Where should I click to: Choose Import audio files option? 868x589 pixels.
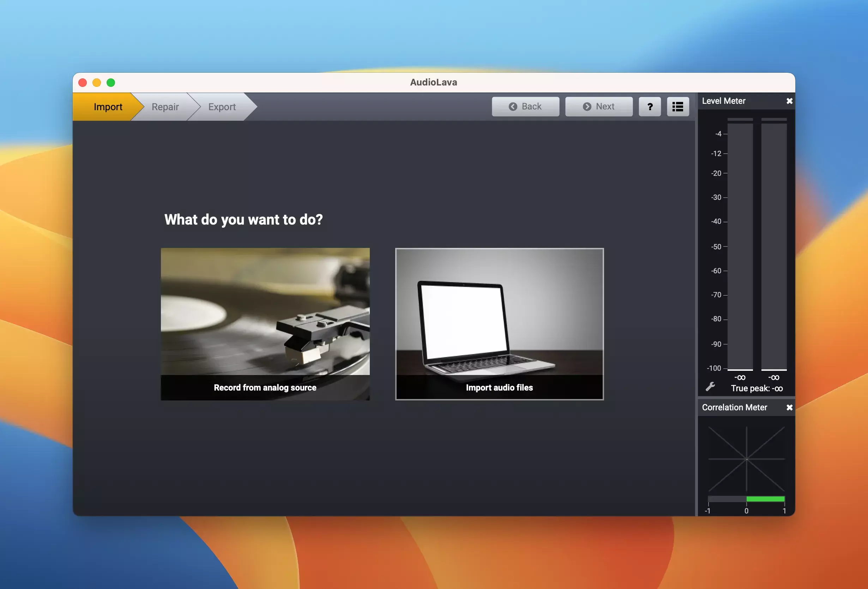[499, 324]
